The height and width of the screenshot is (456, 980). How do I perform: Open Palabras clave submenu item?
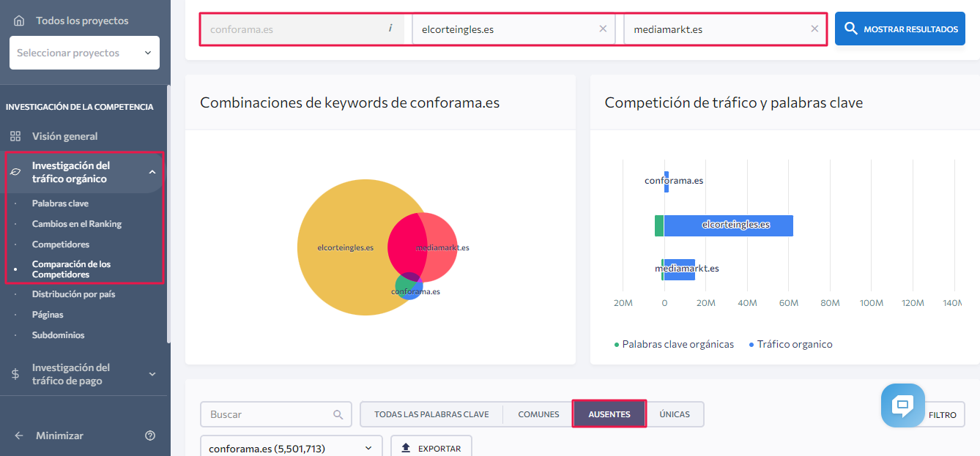pos(60,203)
